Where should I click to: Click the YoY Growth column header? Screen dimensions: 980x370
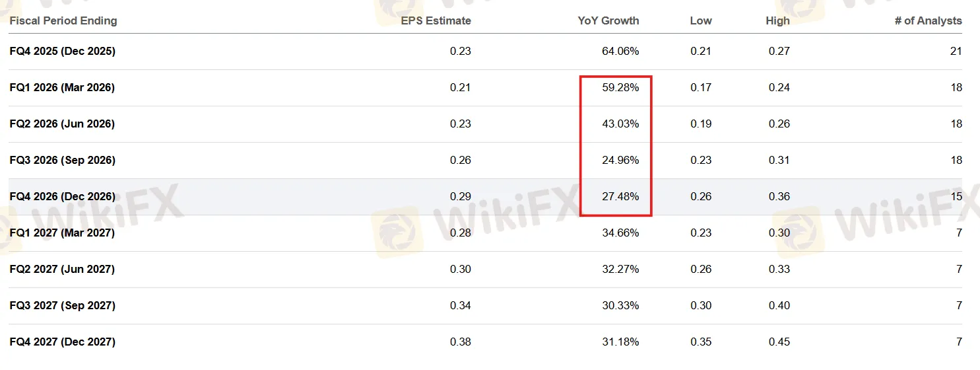coord(608,20)
